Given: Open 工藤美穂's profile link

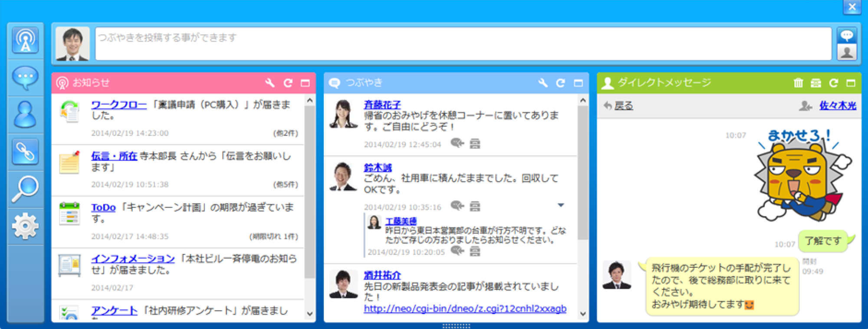Looking at the screenshot, I should tap(401, 221).
